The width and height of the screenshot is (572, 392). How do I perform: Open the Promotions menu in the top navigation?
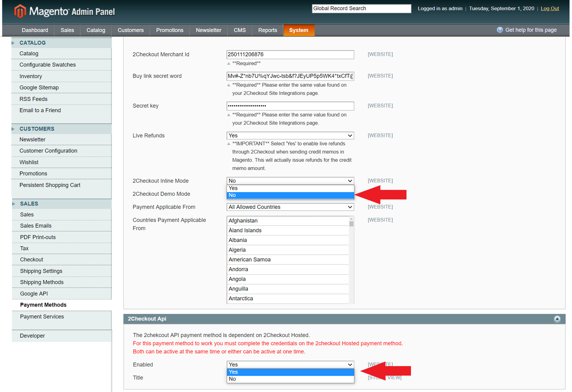click(170, 30)
